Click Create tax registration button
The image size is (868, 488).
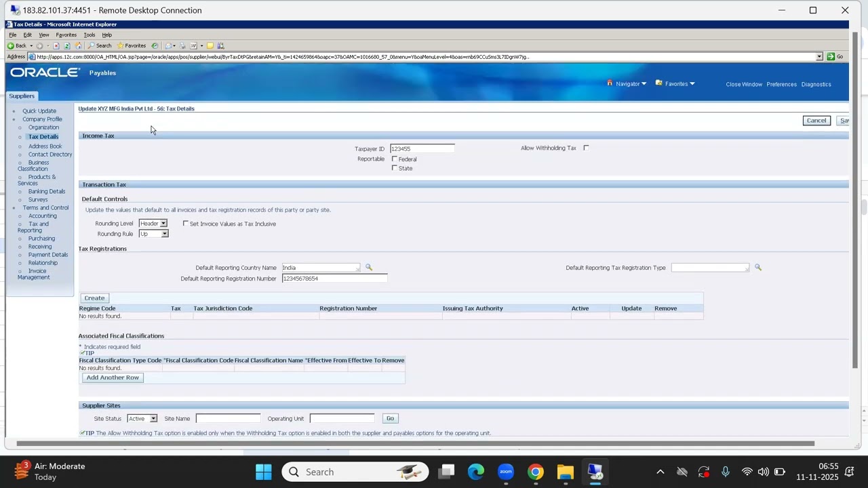pos(94,298)
